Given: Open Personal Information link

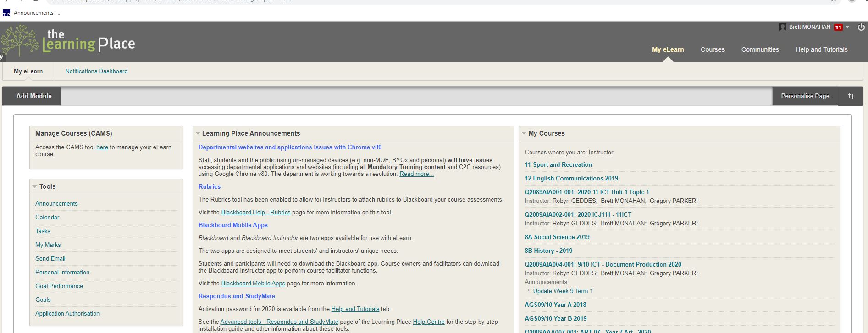Looking at the screenshot, I should [x=62, y=272].
